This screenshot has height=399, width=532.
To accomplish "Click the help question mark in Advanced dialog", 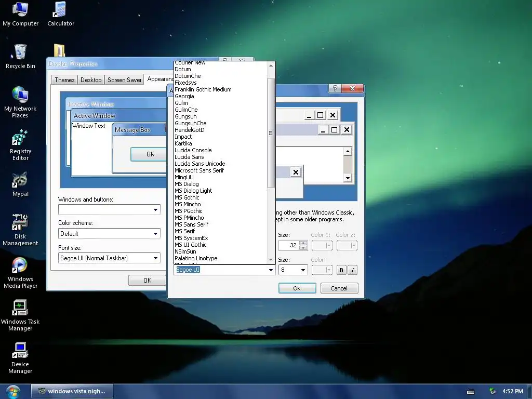I will (335, 88).
